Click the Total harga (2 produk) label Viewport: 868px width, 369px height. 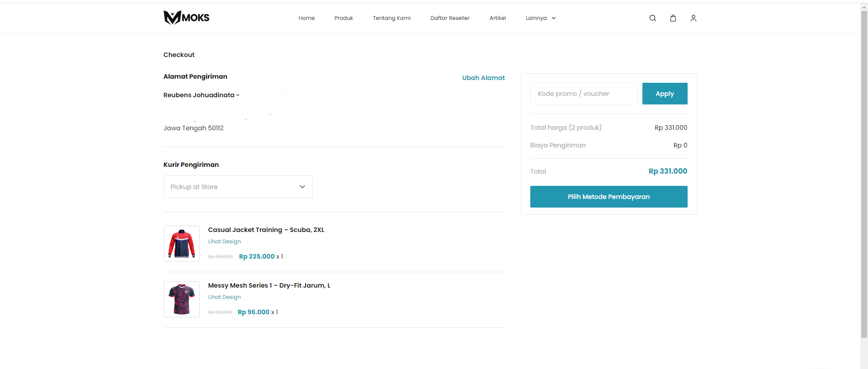tap(566, 128)
